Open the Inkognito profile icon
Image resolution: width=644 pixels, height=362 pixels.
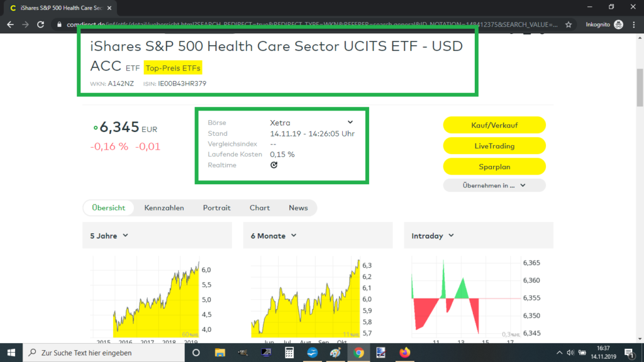(618, 25)
